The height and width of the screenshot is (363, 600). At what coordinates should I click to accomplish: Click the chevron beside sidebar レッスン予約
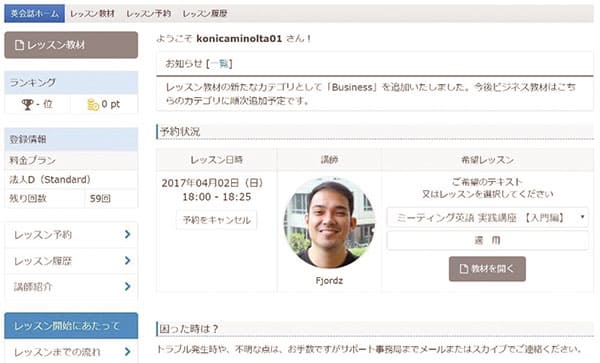click(128, 234)
